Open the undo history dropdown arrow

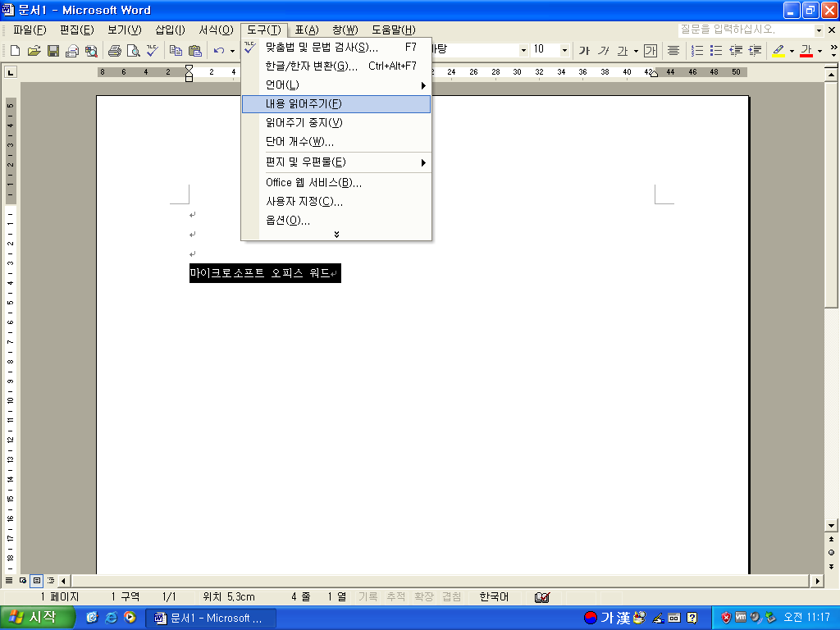coord(232,51)
